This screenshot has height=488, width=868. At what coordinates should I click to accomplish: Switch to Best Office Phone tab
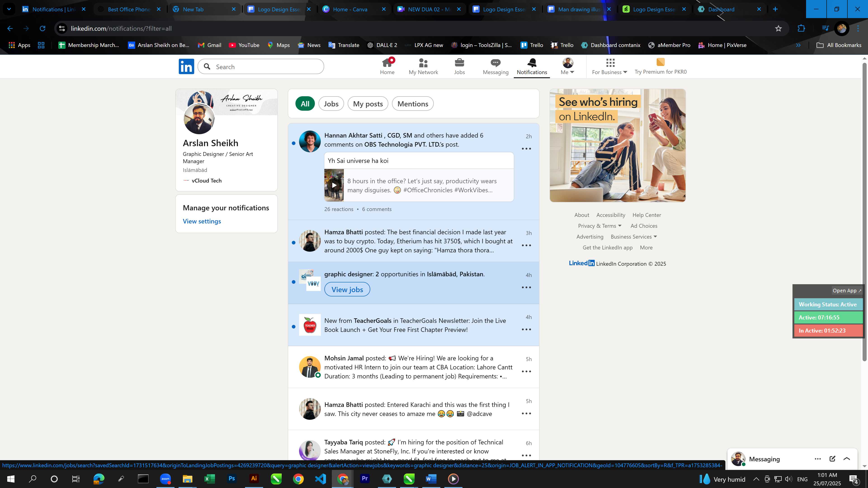[x=129, y=9]
